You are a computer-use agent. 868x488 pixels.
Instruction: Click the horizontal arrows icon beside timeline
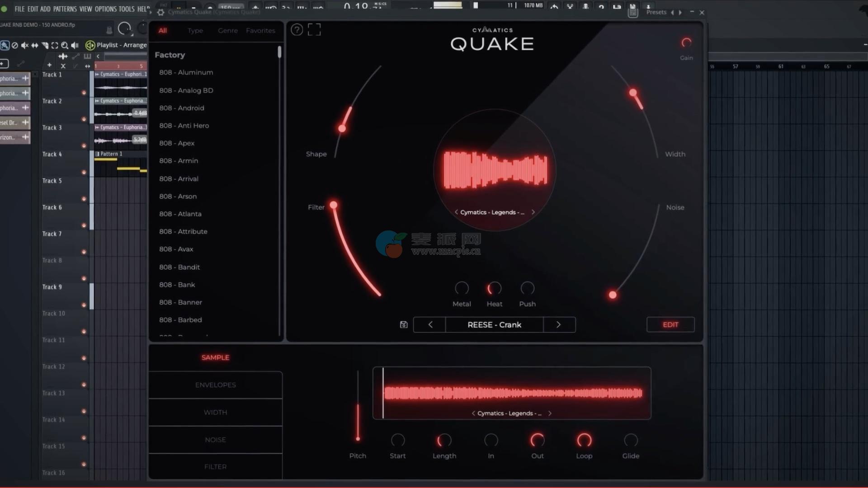[88, 66]
